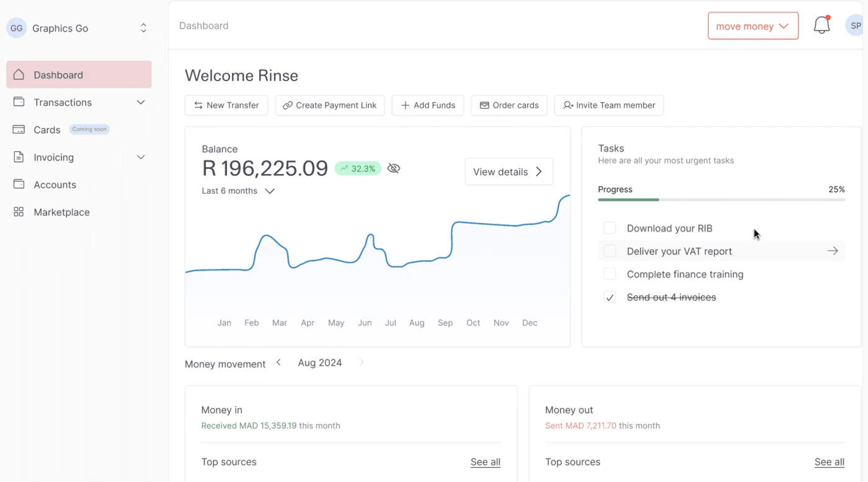Click the Cards sidebar icon
The height and width of the screenshot is (482, 868).
pos(19,129)
